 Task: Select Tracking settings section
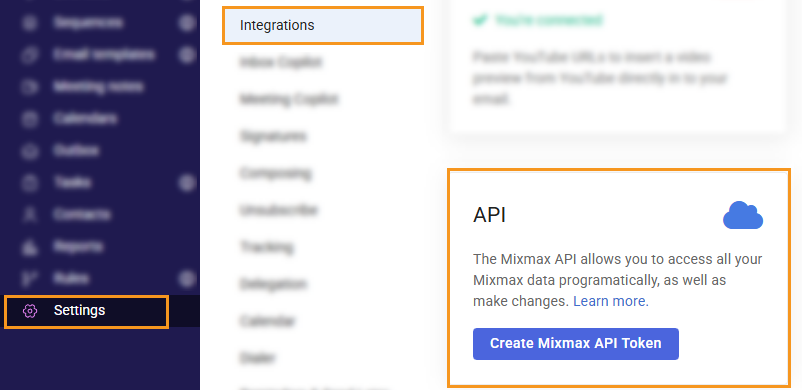click(x=266, y=247)
